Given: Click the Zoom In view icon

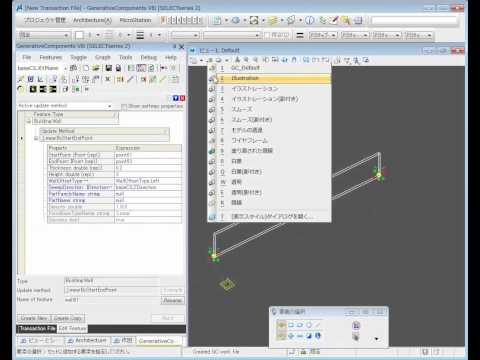Looking at the screenshot, I should click(246, 60).
